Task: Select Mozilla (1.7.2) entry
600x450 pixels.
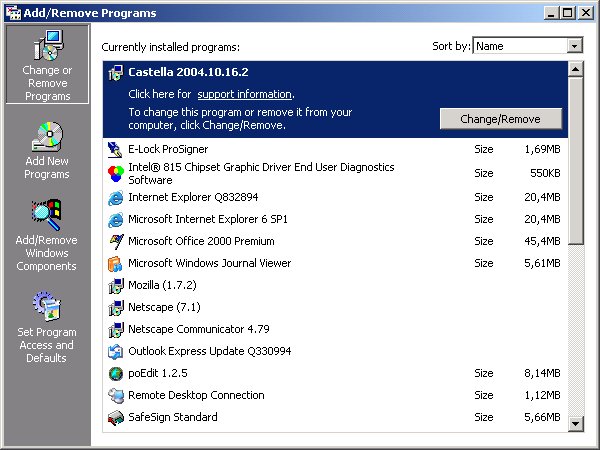Action: (x=335, y=285)
